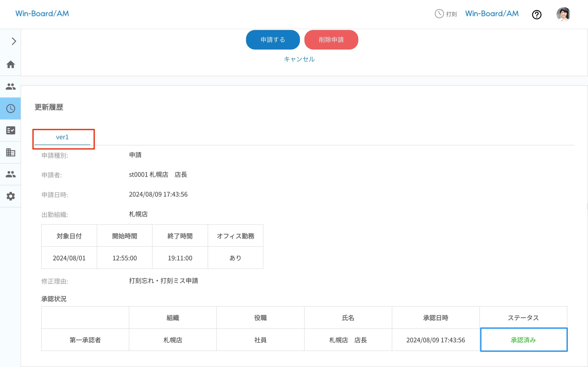Click the top-left Win-Board/AM logo
Image resolution: width=588 pixels, height=367 pixels.
(x=42, y=14)
